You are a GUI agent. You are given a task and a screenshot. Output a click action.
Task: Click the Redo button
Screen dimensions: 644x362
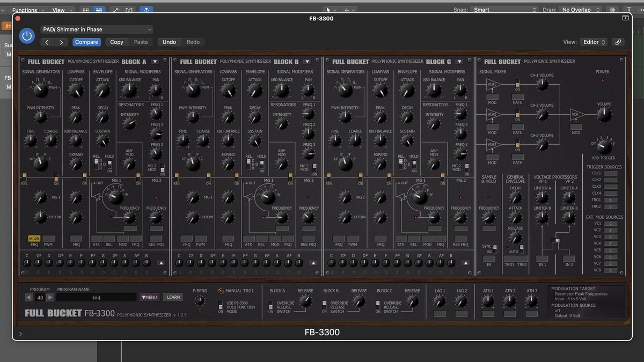pyautogui.click(x=193, y=42)
